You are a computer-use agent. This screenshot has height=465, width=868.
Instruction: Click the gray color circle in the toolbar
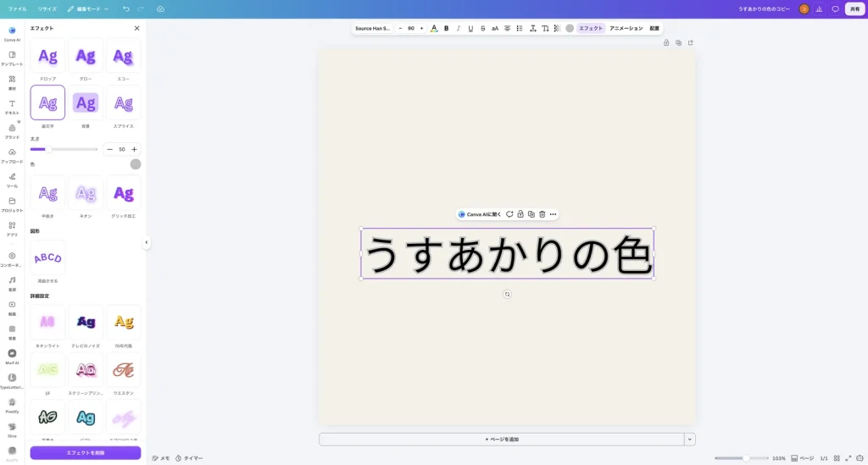click(570, 28)
